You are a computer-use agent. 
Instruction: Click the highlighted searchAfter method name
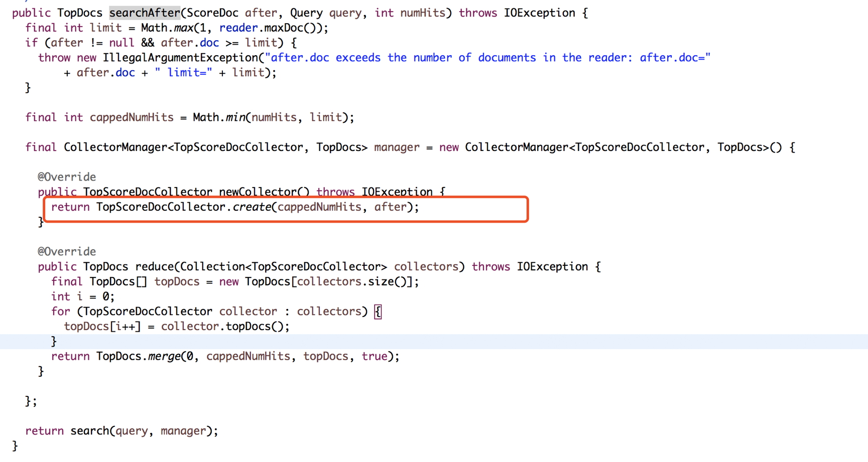coord(145,13)
